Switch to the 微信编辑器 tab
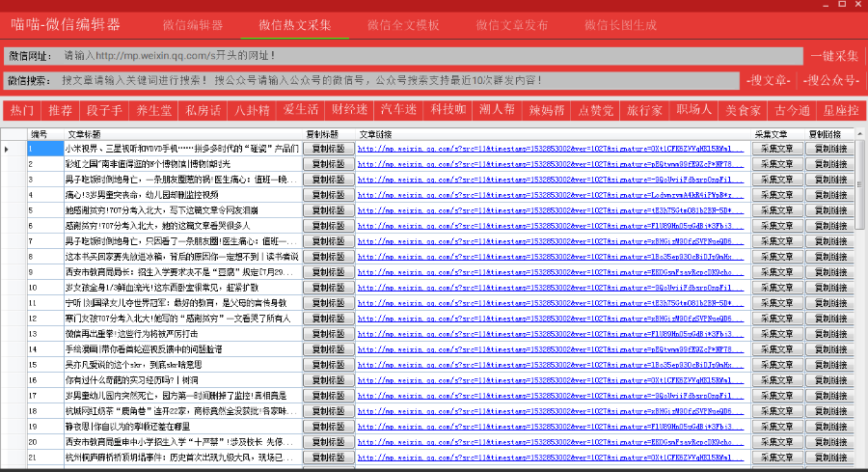 193,25
